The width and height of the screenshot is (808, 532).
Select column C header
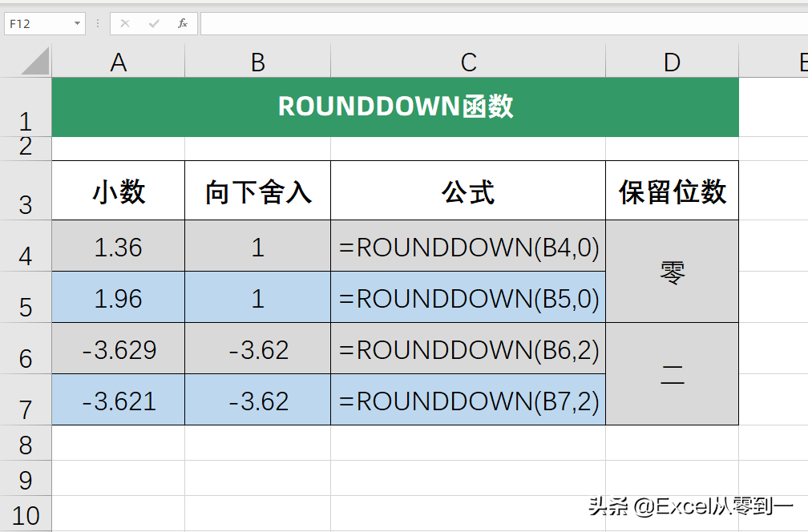[x=468, y=61]
